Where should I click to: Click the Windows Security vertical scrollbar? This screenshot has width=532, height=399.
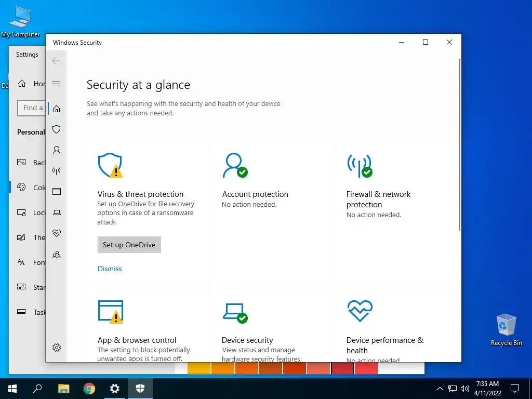click(460, 144)
